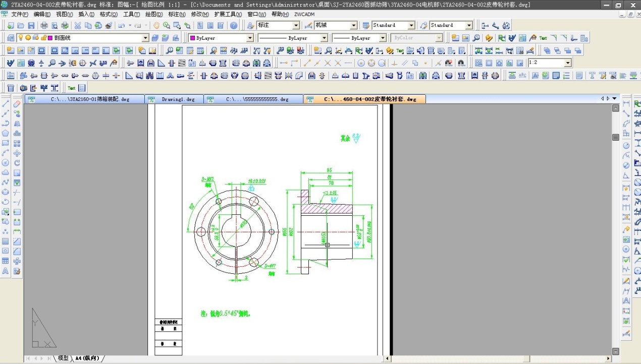
Task: Switch to the 模型 layout tab
Action: pyautogui.click(x=63, y=358)
